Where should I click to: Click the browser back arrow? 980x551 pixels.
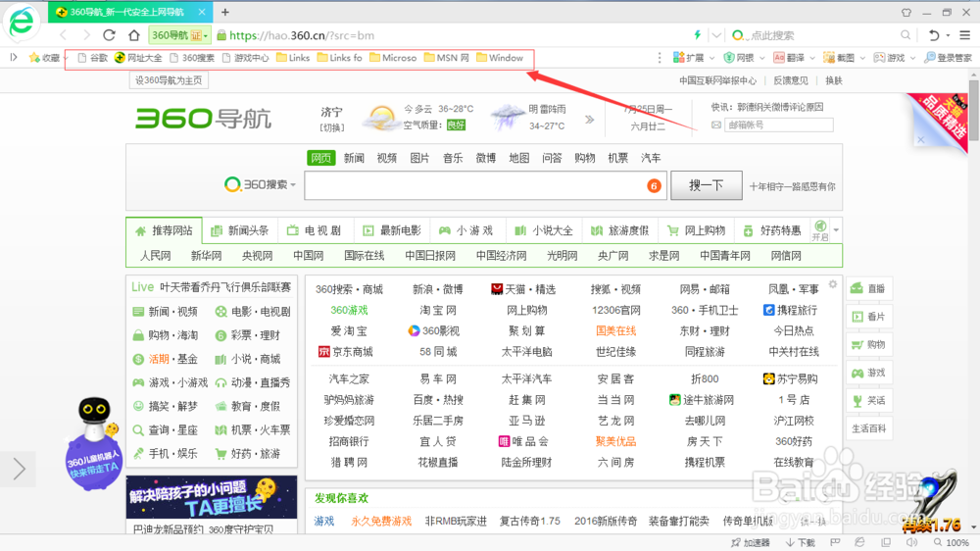coord(63,35)
